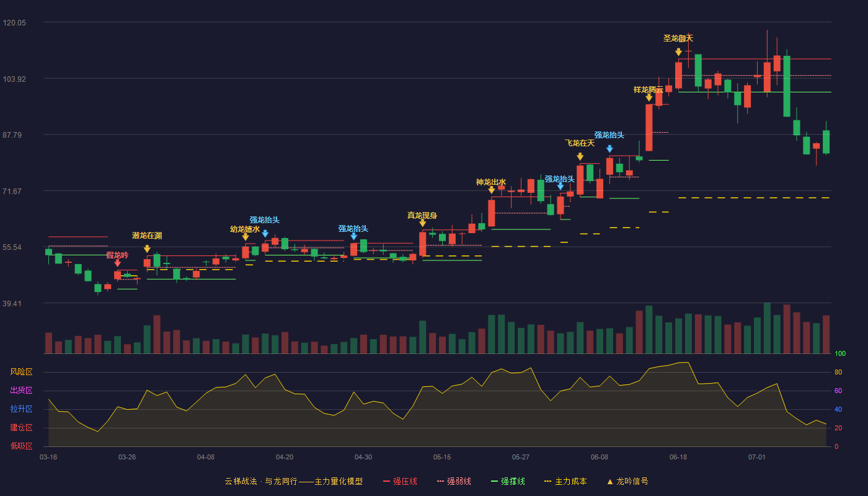This screenshot has height=496, width=868.
Task: Toggle the 强压线 legend entry
Action: pyautogui.click(x=400, y=481)
